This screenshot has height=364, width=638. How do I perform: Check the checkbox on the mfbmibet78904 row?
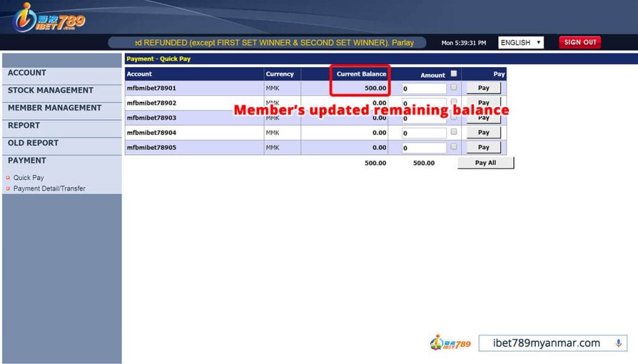[x=454, y=133]
